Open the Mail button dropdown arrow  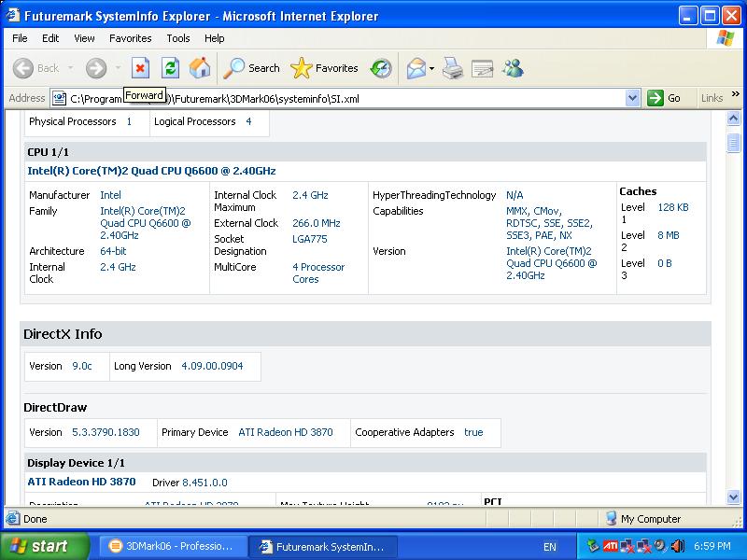tap(432, 68)
